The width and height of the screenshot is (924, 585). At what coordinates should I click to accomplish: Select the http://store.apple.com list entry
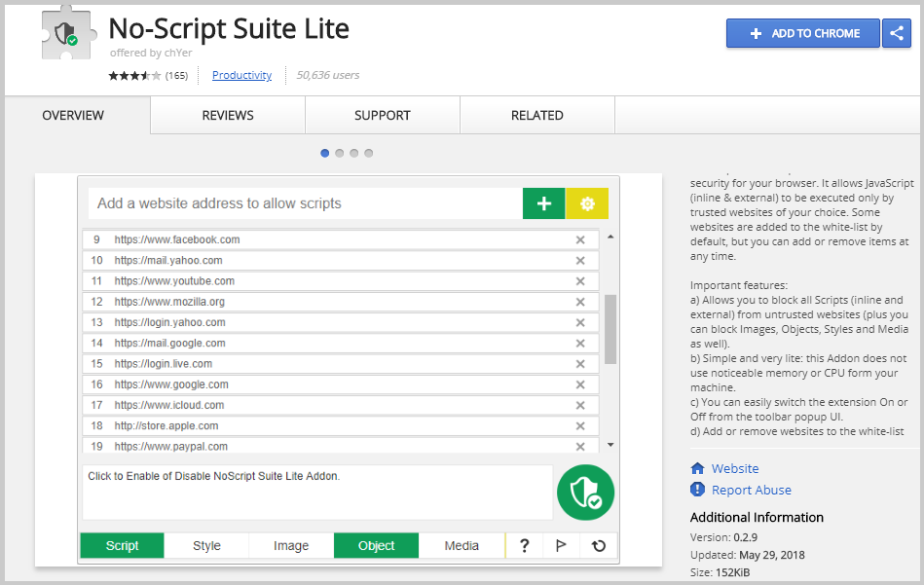coord(341,425)
